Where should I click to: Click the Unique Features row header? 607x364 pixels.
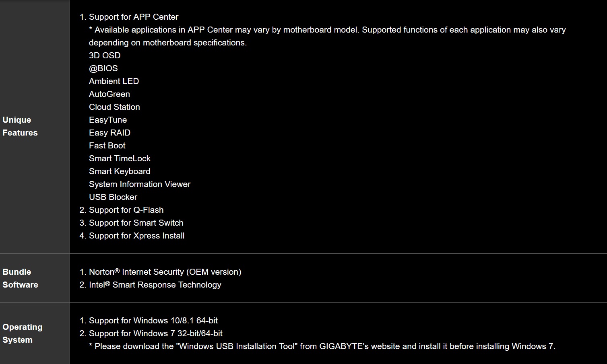20,126
